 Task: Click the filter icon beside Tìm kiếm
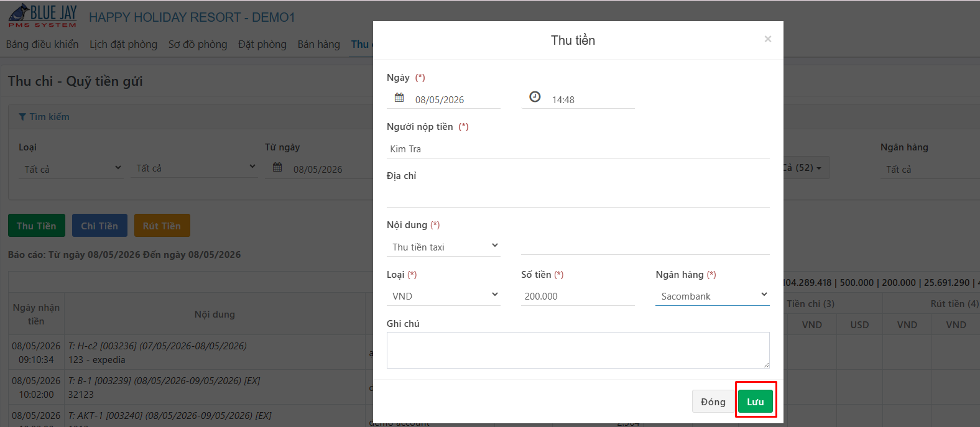pyautogui.click(x=22, y=117)
